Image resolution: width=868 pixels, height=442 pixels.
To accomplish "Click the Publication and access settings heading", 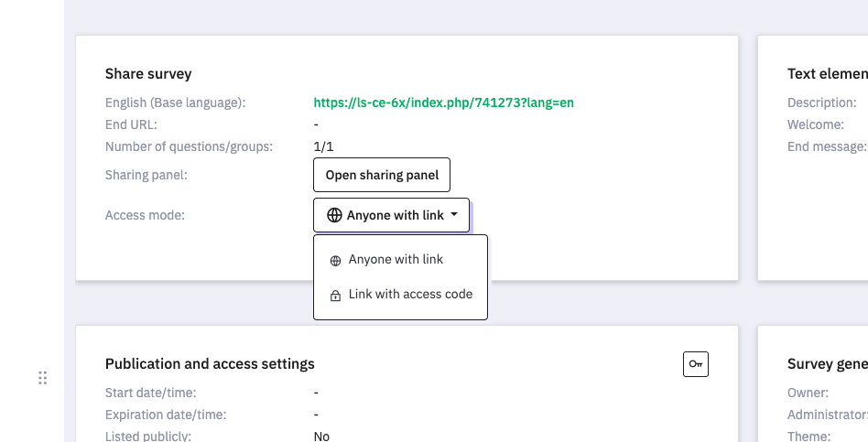I will 210,364.
